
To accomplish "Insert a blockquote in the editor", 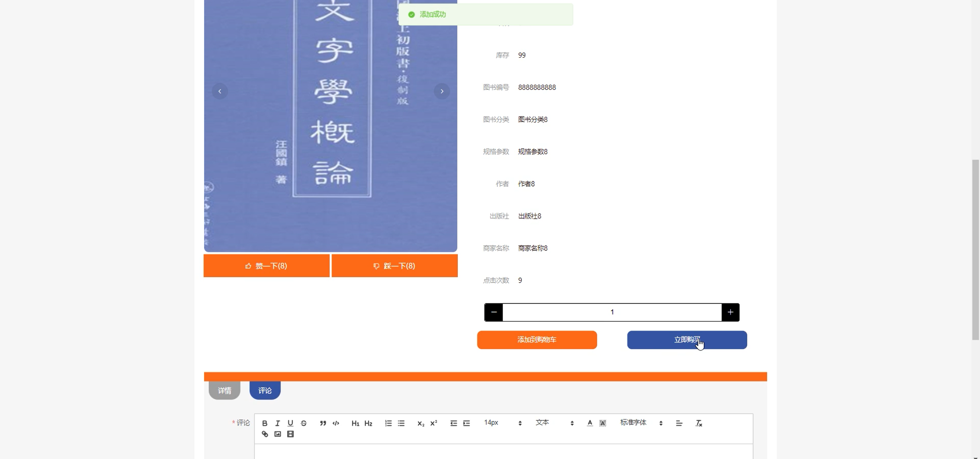I will tap(323, 423).
